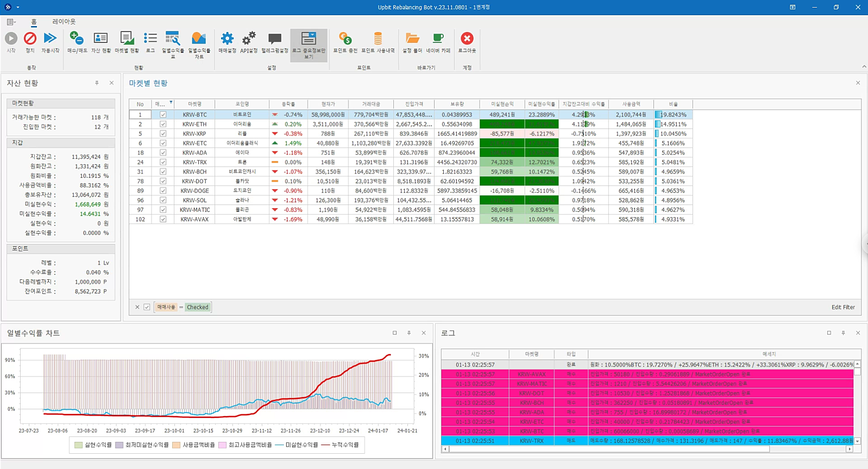868x469 pixels.
Task: Sort by the 등락률 column header
Action: click(288, 104)
